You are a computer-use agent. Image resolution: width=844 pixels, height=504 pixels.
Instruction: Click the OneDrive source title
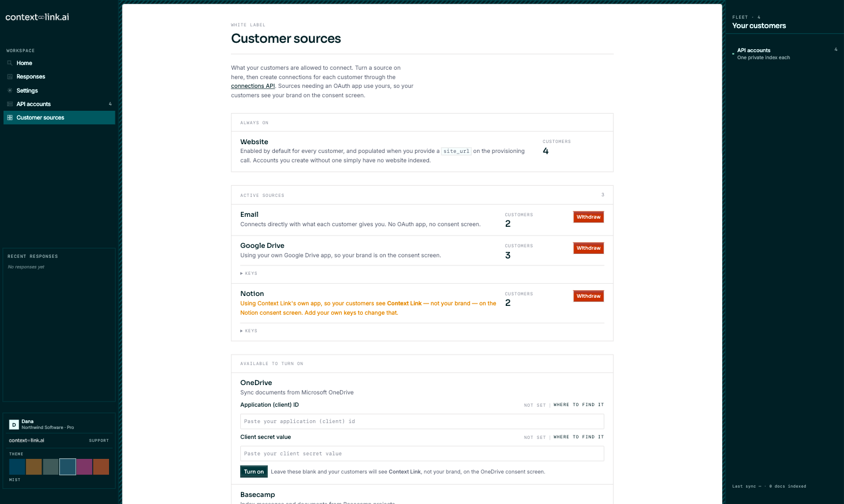click(256, 383)
